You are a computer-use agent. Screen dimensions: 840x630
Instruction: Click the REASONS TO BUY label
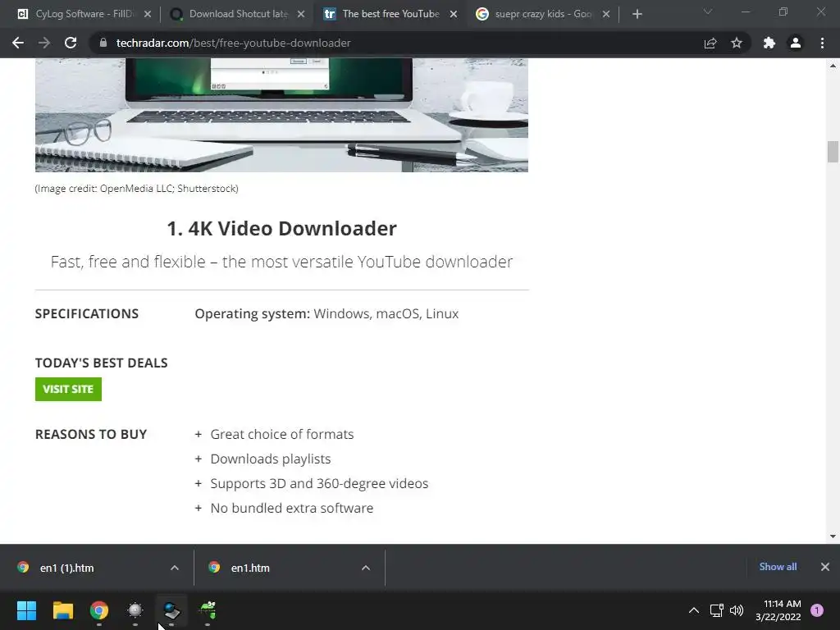click(x=91, y=434)
